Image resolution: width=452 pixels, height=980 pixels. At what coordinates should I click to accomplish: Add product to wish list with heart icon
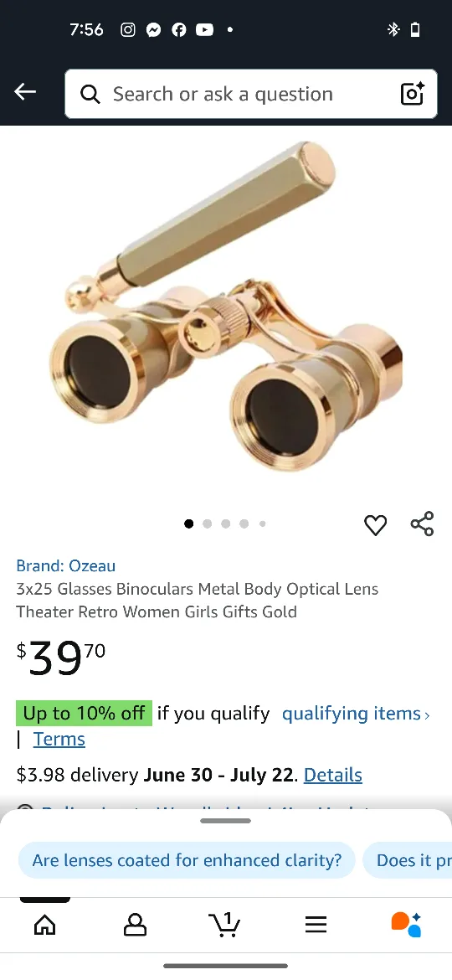(375, 525)
